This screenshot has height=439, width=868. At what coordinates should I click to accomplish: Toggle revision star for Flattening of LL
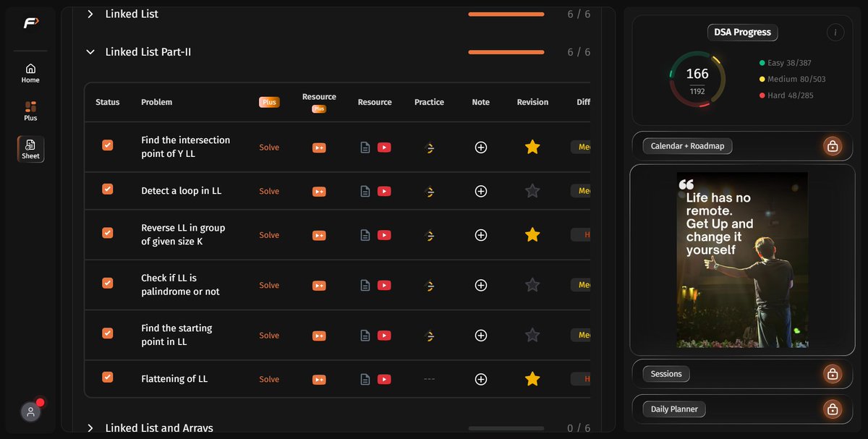[x=532, y=379]
